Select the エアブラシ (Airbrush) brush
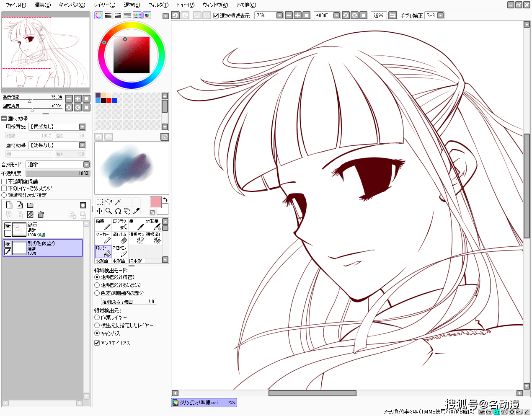532x416 pixels. click(x=120, y=225)
